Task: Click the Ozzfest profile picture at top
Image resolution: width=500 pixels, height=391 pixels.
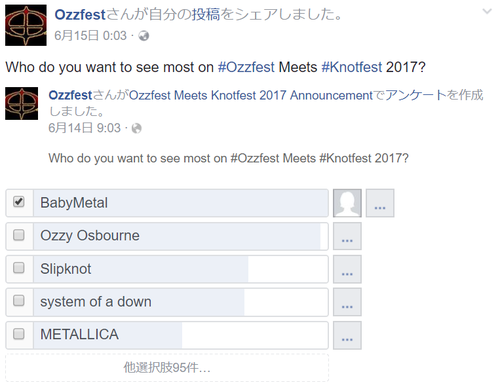Action: pyautogui.click(x=26, y=25)
